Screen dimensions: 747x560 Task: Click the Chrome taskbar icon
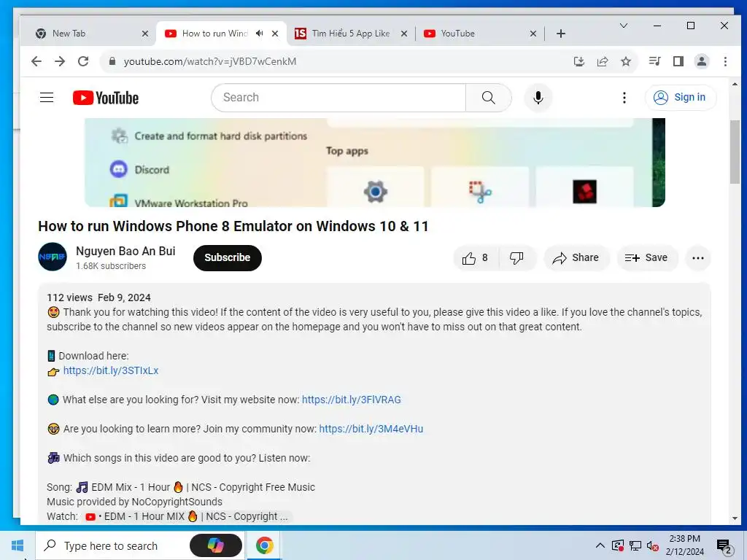tap(264, 545)
